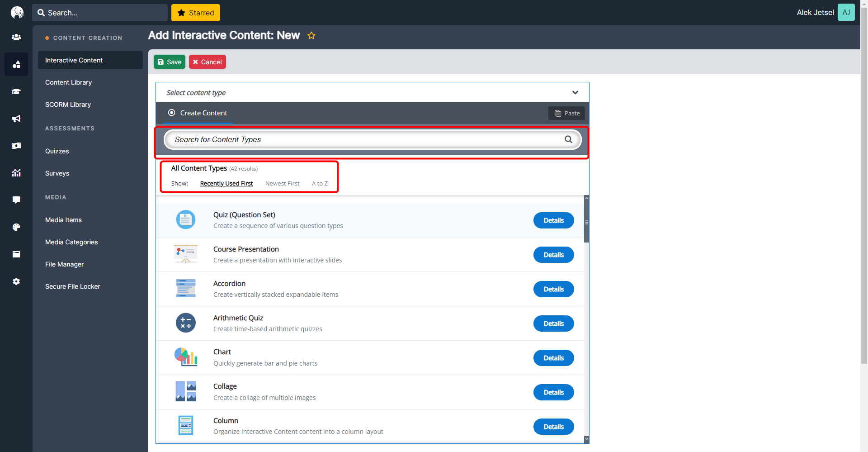868x452 pixels.
Task: View Details for Arithmetic Quiz
Action: 553,324
